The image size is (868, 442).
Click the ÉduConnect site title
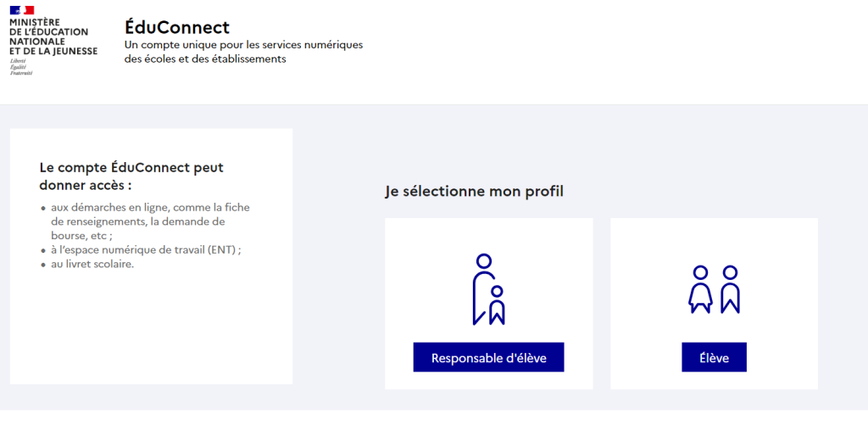click(x=177, y=26)
